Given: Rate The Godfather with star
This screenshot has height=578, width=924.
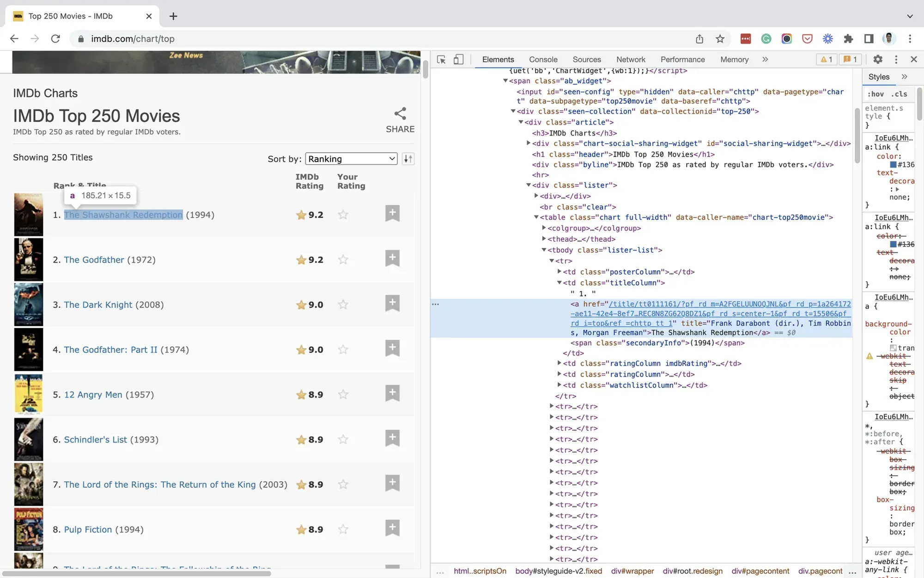Looking at the screenshot, I should pyautogui.click(x=343, y=259).
